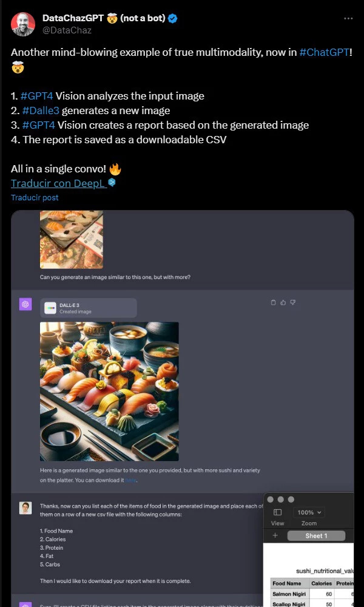This screenshot has width=364, height=607.
Task: Click the uploaded sushi photo thumbnail
Action: (72, 239)
